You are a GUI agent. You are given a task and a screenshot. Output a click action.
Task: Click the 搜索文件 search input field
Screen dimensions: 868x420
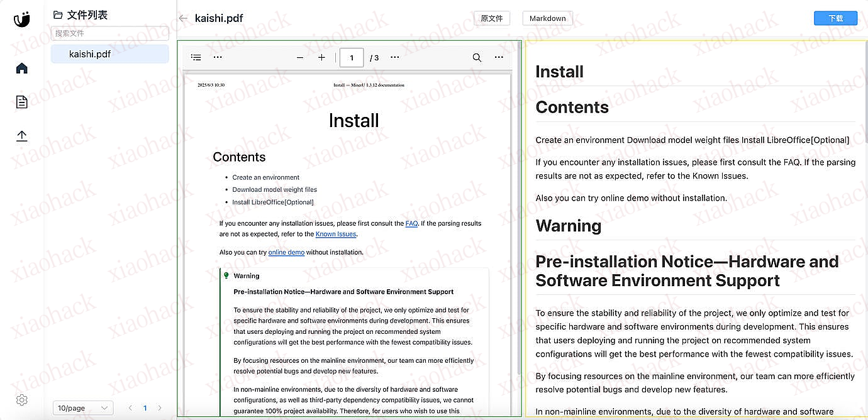109,33
